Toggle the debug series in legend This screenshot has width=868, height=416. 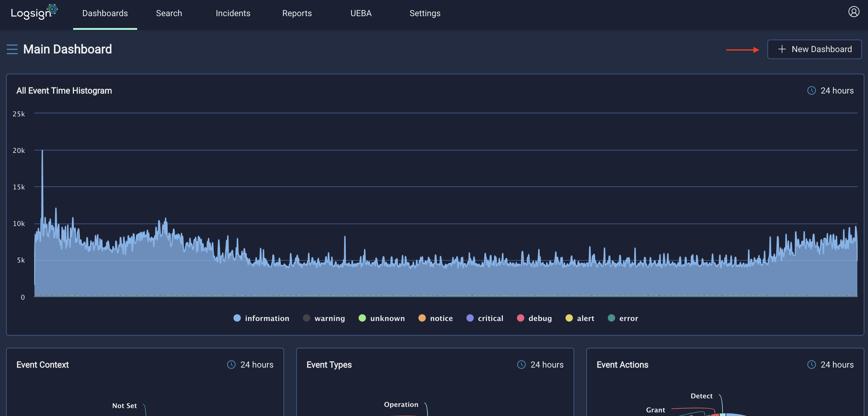click(534, 318)
